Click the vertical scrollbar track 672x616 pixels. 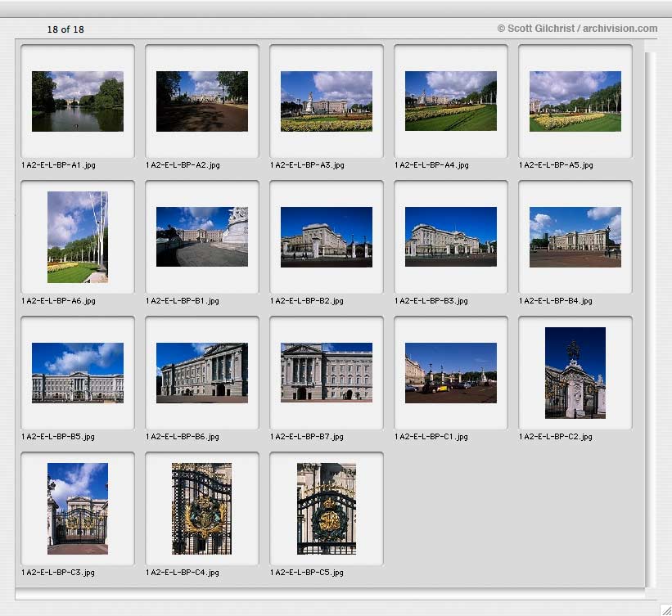pos(650,319)
